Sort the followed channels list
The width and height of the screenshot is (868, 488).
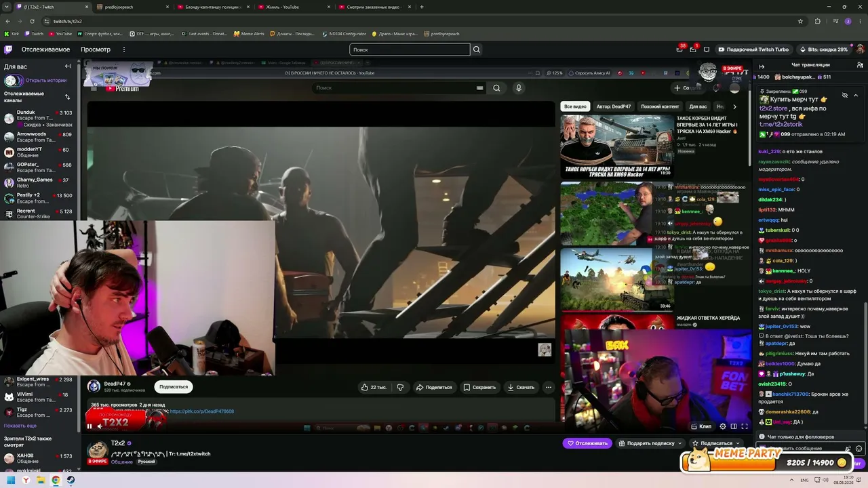(67, 97)
